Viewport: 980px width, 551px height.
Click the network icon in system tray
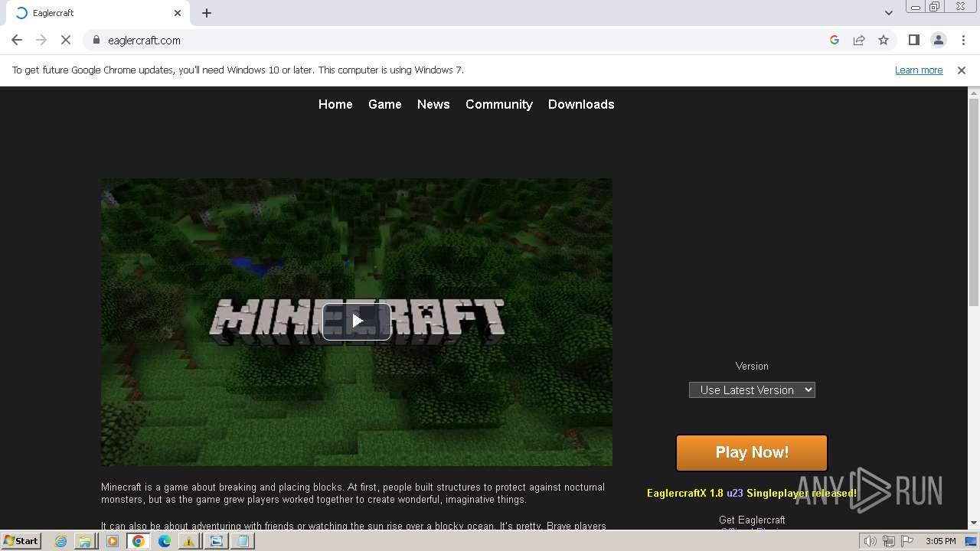click(889, 541)
